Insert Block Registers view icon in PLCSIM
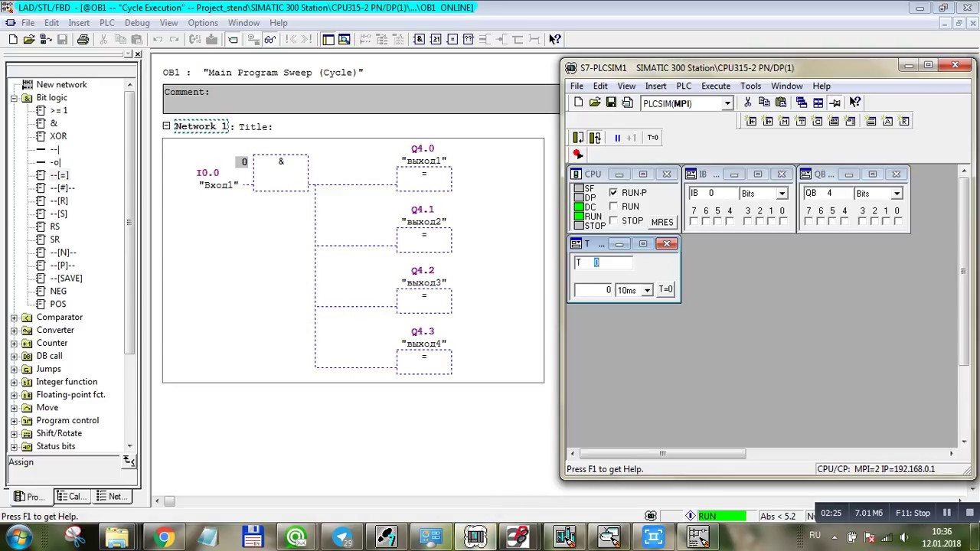Image resolution: width=980 pixels, height=551 pixels. point(903,121)
